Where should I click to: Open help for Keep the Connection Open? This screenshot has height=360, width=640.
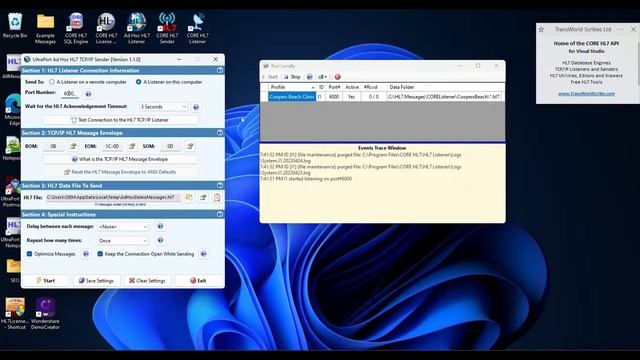pos(203,254)
